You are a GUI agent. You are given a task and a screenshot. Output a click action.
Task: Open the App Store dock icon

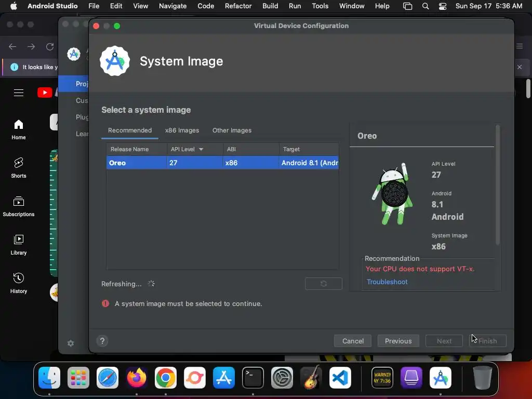point(224,377)
